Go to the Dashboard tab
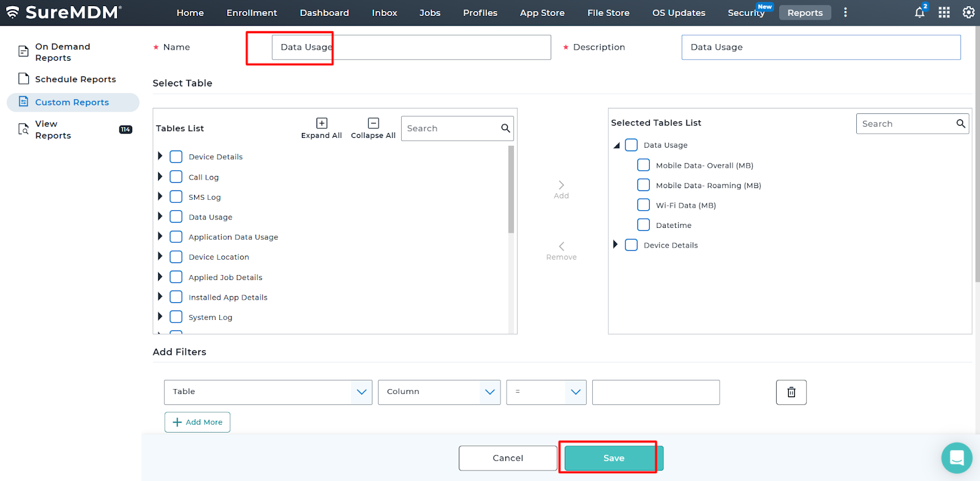Screen dimensions: 980x481 coord(324,13)
